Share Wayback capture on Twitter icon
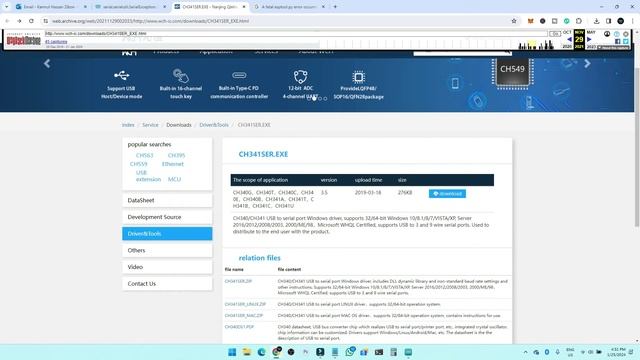This screenshot has width=640, height=360. click(626, 41)
